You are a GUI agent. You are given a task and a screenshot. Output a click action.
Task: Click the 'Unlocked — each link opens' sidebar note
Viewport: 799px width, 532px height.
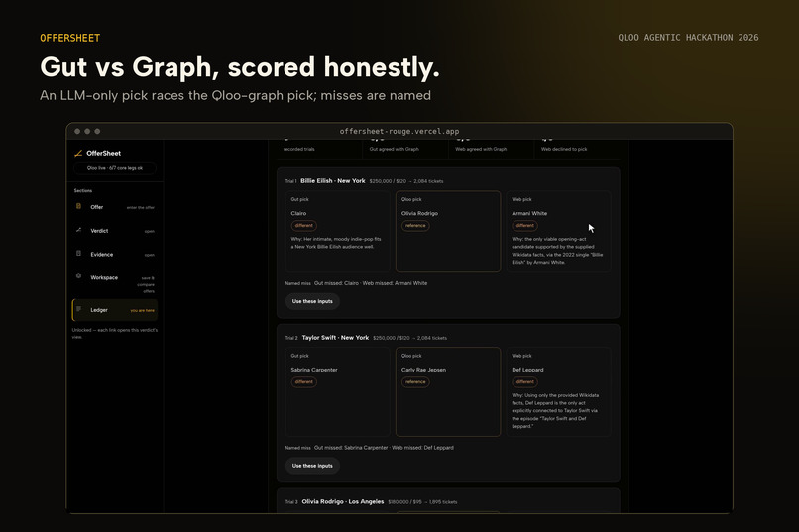(x=115, y=334)
